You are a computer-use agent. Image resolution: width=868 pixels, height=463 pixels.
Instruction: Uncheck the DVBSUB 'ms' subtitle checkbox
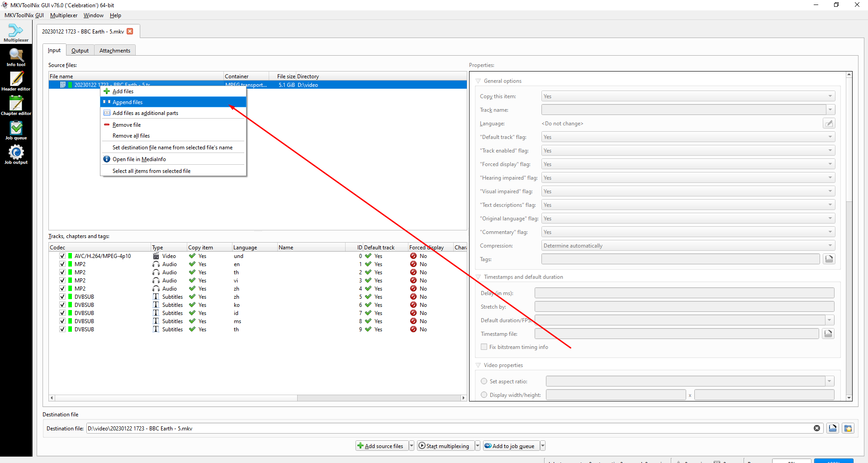(x=62, y=321)
